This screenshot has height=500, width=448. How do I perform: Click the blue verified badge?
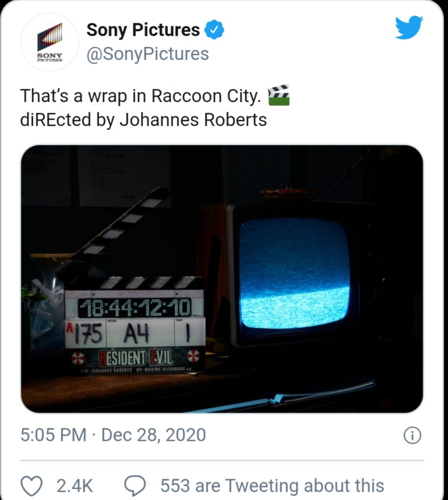[x=214, y=30]
